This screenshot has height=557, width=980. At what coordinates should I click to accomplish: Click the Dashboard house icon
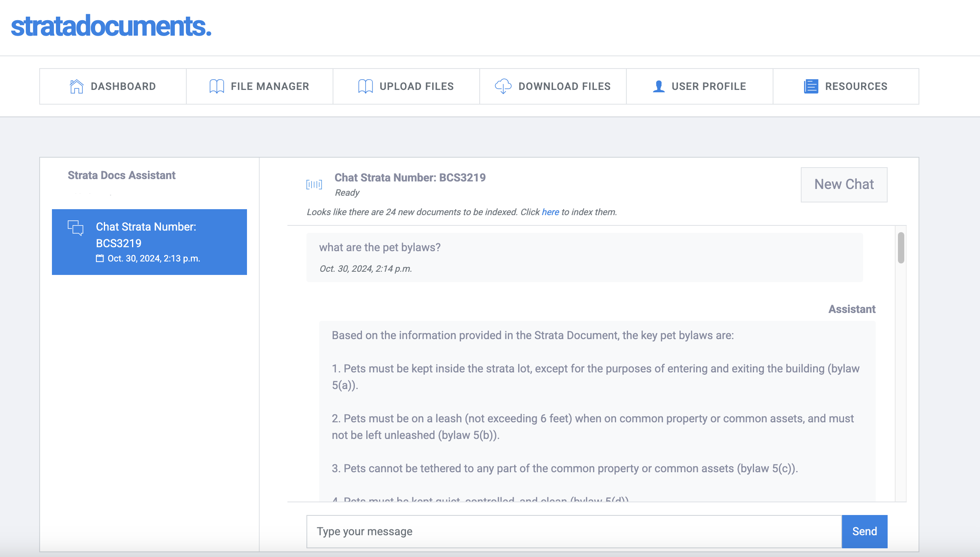point(77,86)
